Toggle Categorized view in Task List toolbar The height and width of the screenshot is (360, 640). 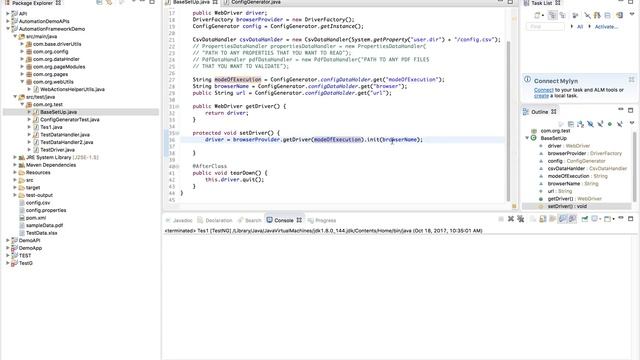(553, 16)
